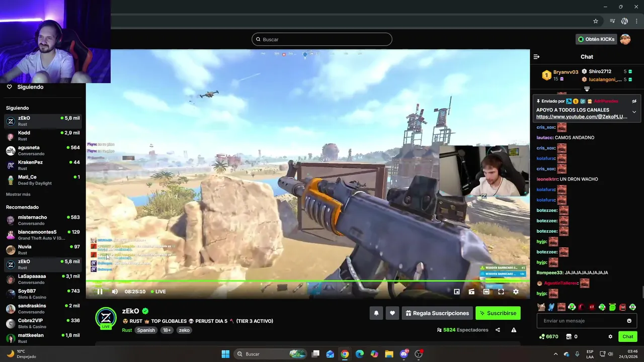This screenshot has width=644, height=362.
Task: Enter fullscreen video
Action: pyautogui.click(x=501, y=292)
